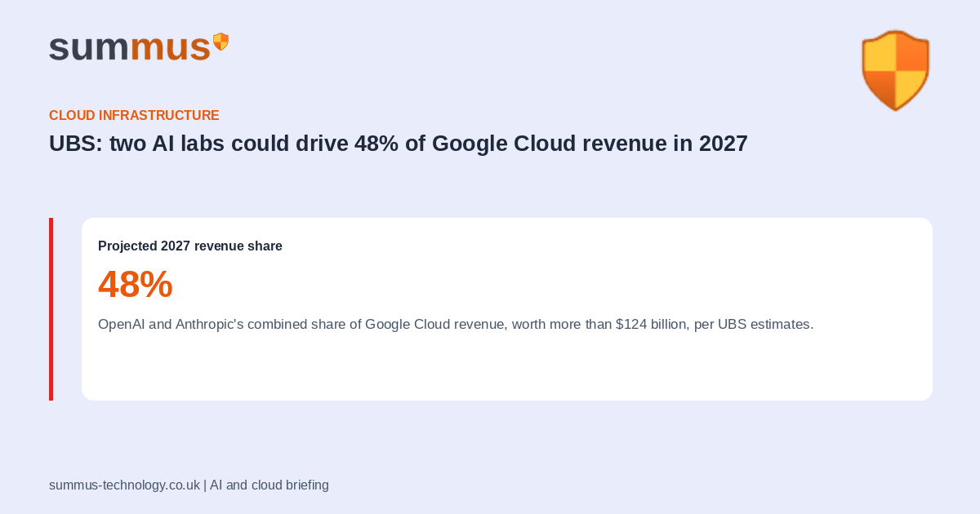Click the large 48% figure
Viewport: 980px width, 514px height.
point(136,284)
